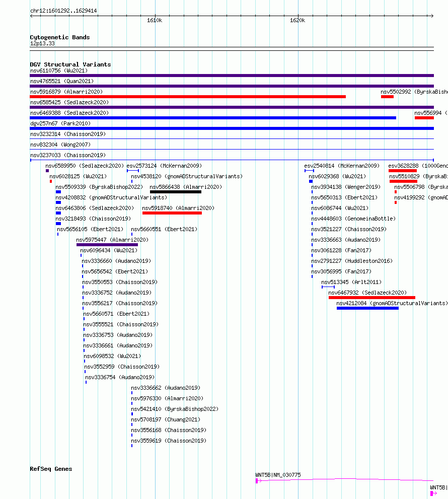Screen dimensions: 448x499
Task: Open nsv4448603 (GenomeinaBottle) label
Action: [353, 219]
